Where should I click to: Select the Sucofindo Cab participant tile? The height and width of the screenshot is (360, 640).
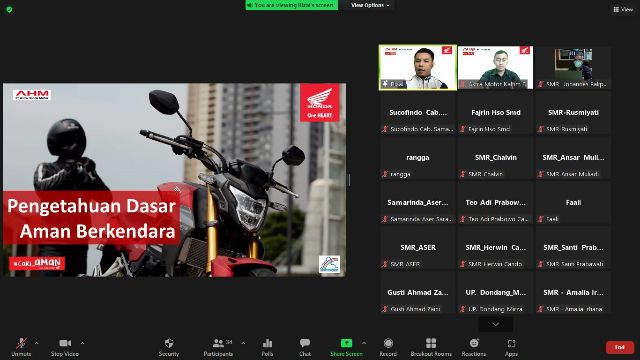point(418,113)
